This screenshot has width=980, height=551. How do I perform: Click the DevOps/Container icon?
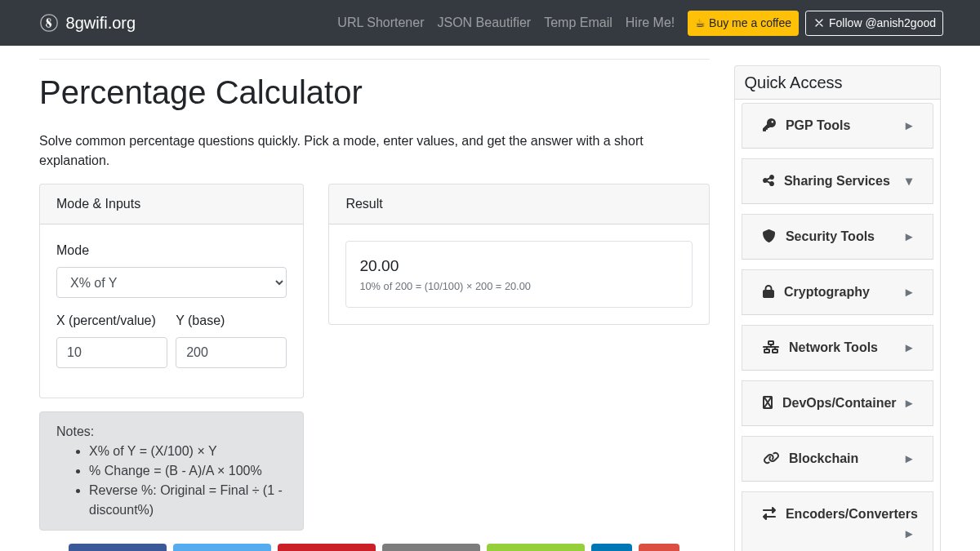point(767,402)
